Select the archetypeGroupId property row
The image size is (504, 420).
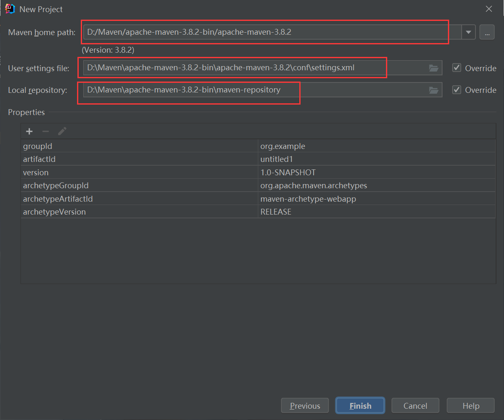[258, 185]
